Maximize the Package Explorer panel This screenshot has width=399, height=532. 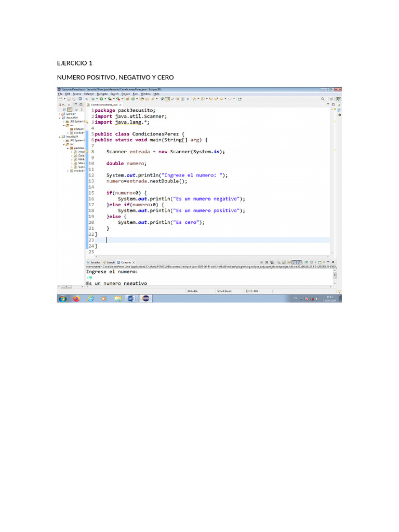(81, 104)
